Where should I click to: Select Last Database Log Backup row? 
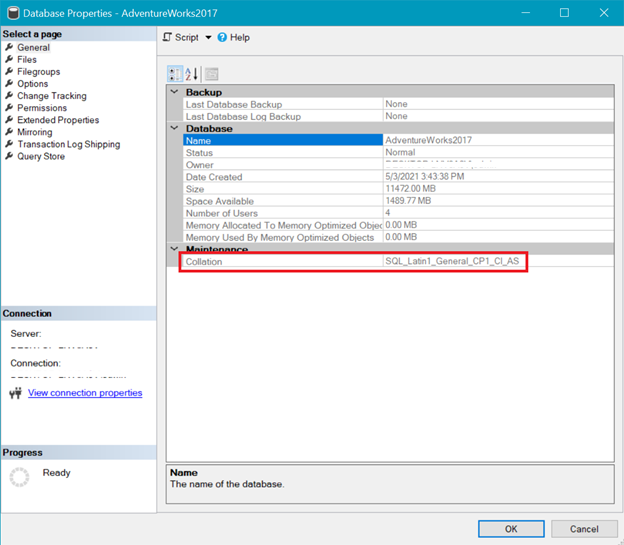(x=398, y=116)
